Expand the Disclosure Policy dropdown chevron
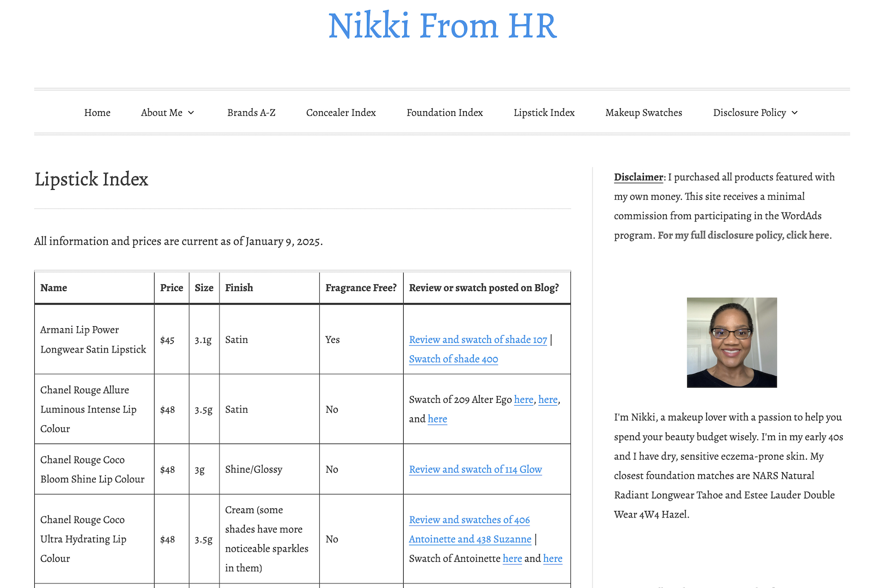 [x=795, y=113]
